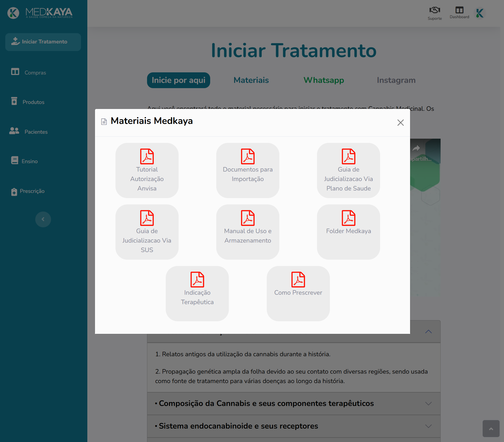Click the Documentos para Importação label
This screenshot has width=504, height=442.
click(248, 174)
